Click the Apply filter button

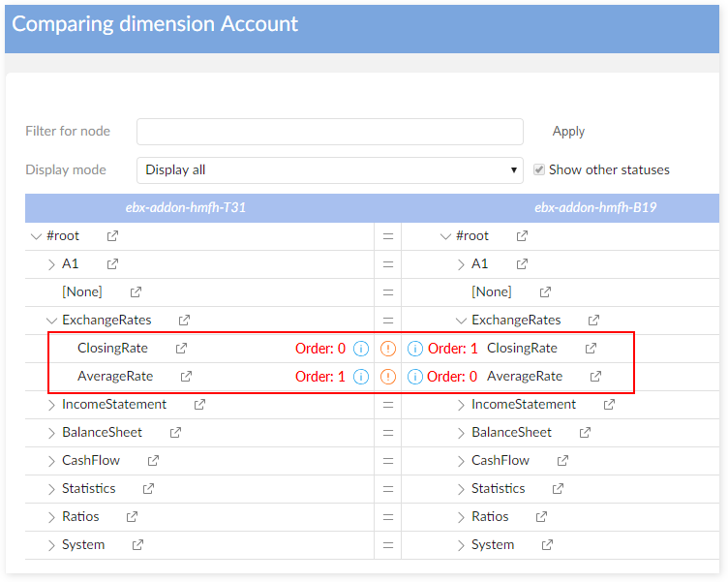coord(568,132)
